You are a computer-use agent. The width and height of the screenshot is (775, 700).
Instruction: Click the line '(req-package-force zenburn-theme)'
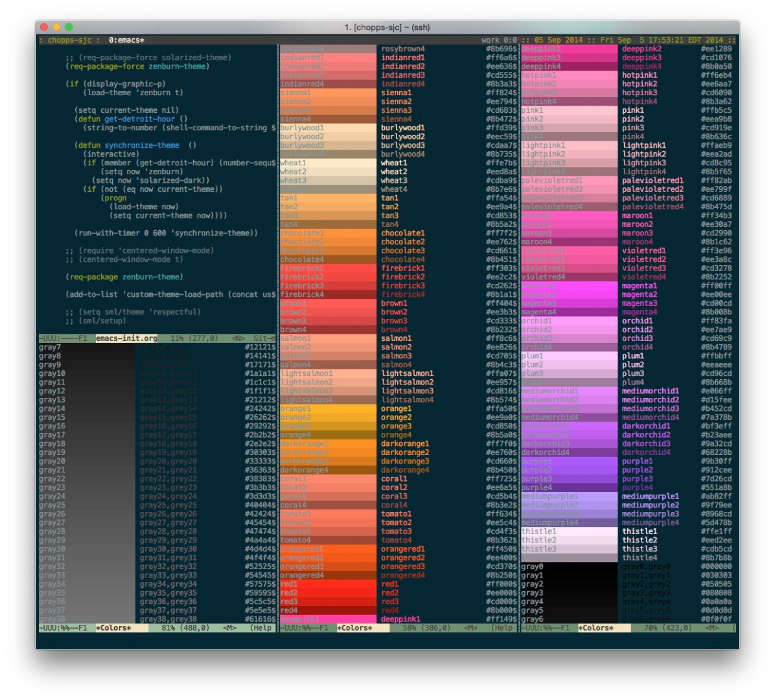137,66
